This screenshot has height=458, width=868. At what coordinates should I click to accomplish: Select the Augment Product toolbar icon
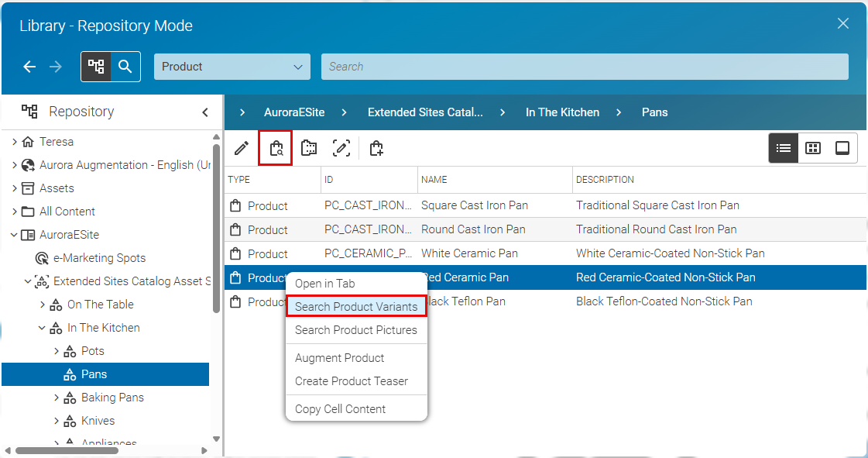tap(341, 147)
